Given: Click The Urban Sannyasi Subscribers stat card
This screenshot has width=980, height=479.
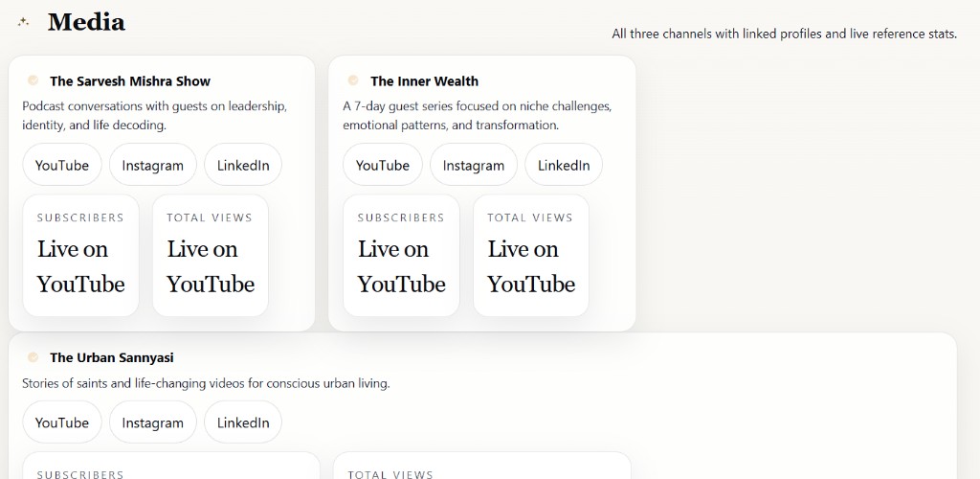Looking at the screenshot, I should coord(171,467).
